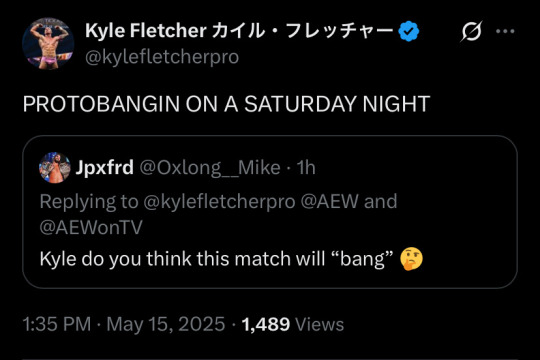Open @kylefletcherpro mention in Replying to line

(219, 202)
